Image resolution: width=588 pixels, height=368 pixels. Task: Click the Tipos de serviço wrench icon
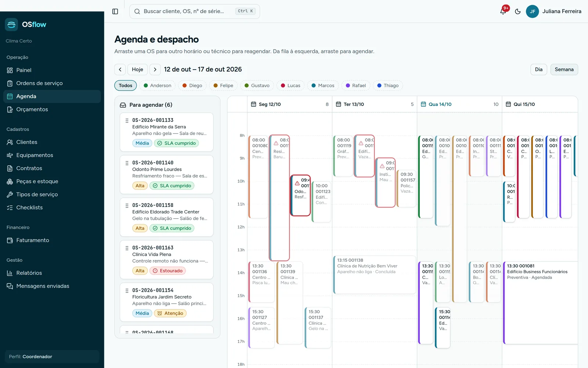(10, 194)
